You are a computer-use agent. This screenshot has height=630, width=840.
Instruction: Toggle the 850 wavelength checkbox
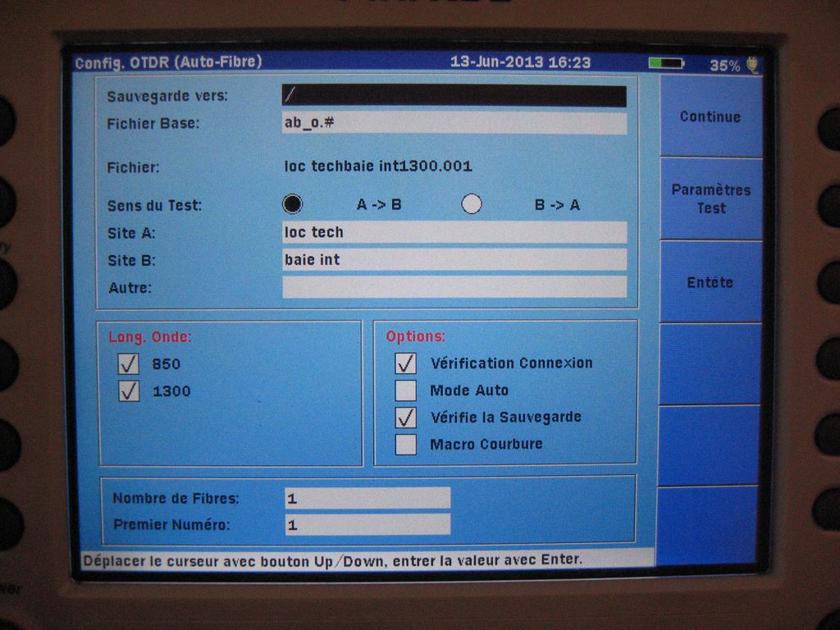click(129, 363)
